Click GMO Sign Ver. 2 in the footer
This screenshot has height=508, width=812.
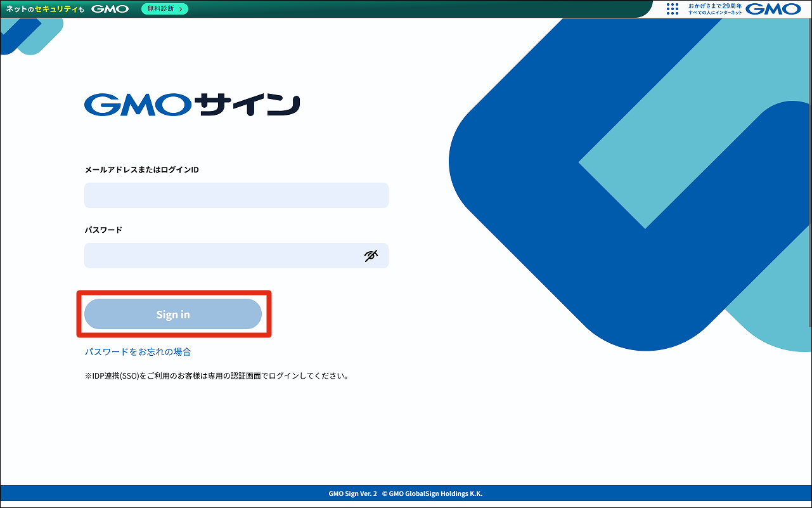(352, 493)
